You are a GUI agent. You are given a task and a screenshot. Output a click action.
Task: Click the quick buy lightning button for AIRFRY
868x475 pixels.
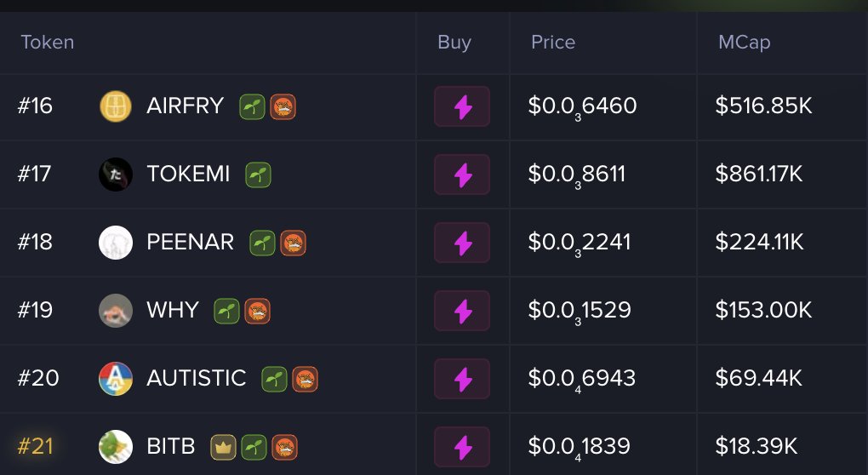pos(462,106)
